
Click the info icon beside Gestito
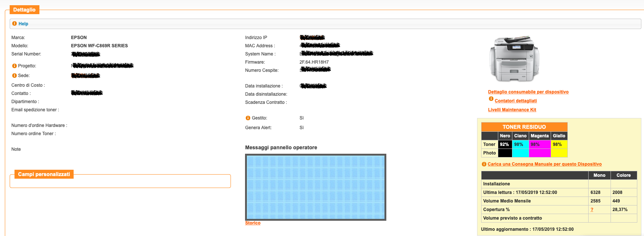[x=248, y=118]
